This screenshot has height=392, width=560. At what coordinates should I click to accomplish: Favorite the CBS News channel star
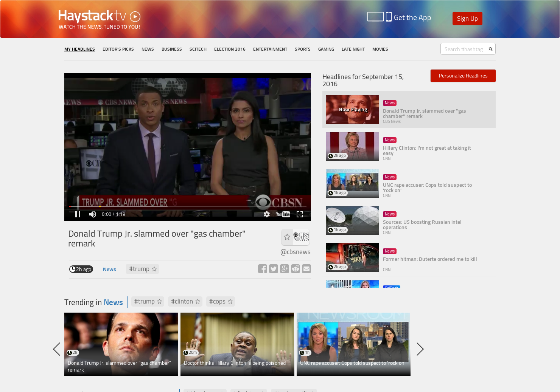287,237
